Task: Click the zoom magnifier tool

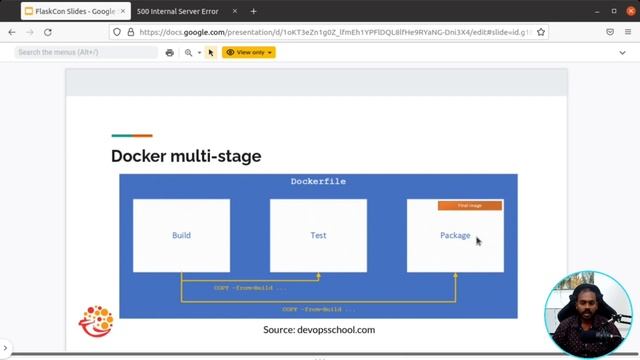Action: 188,52
